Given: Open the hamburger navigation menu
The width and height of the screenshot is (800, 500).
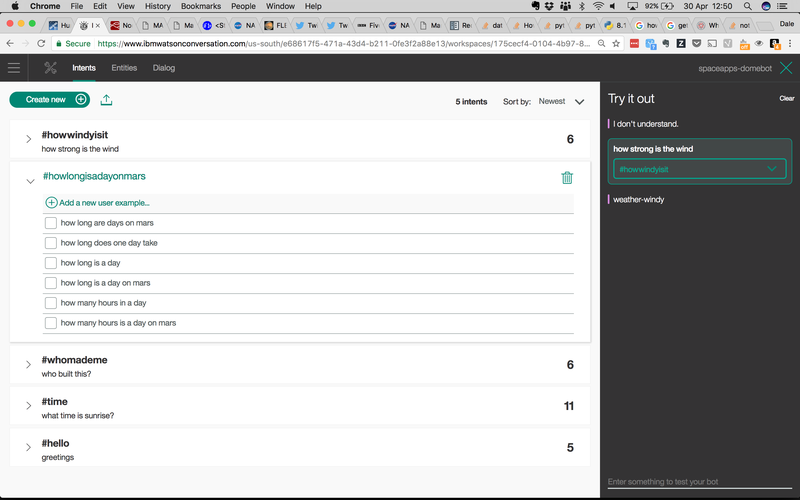Looking at the screenshot, I should [14, 68].
